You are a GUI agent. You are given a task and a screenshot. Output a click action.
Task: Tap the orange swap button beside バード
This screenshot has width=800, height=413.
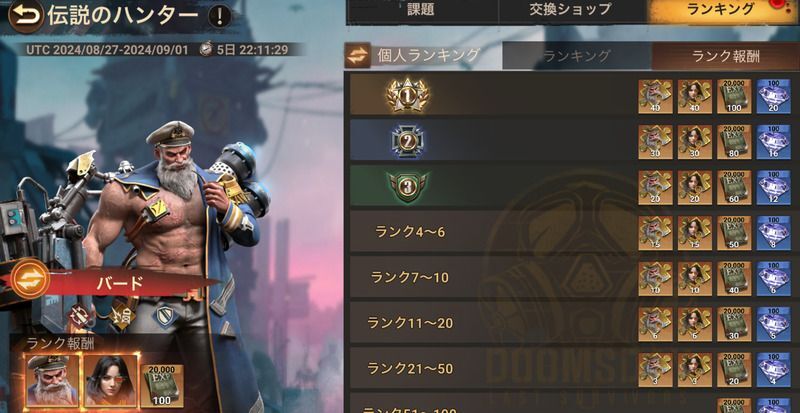30,278
